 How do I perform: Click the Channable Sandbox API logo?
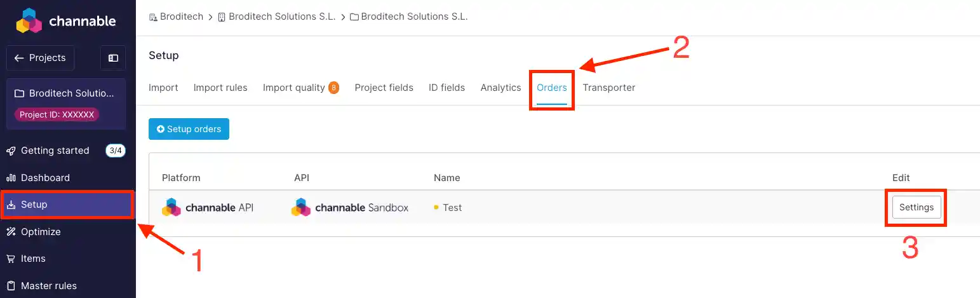350,207
